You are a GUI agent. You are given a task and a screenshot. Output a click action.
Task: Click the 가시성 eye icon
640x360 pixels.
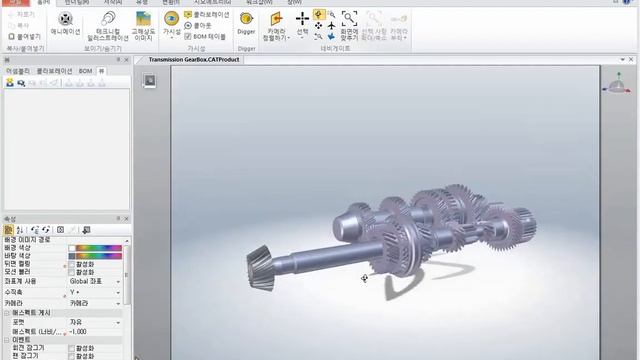click(x=171, y=19)
